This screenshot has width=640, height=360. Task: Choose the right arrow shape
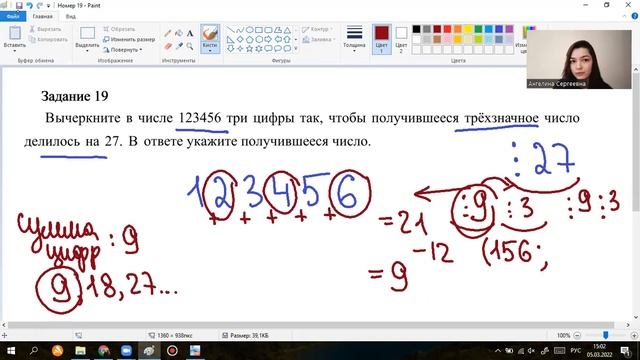(268, 40)
